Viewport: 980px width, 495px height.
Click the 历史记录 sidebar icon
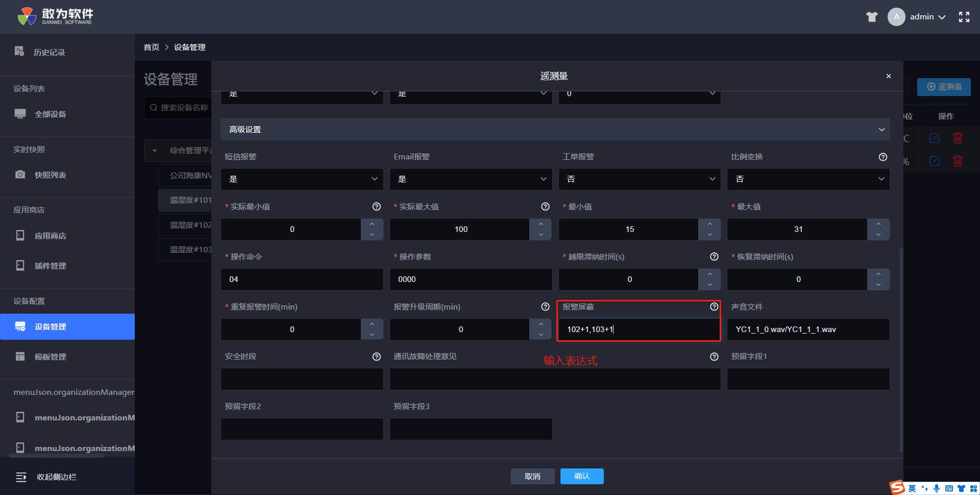(x=19, y=51)
